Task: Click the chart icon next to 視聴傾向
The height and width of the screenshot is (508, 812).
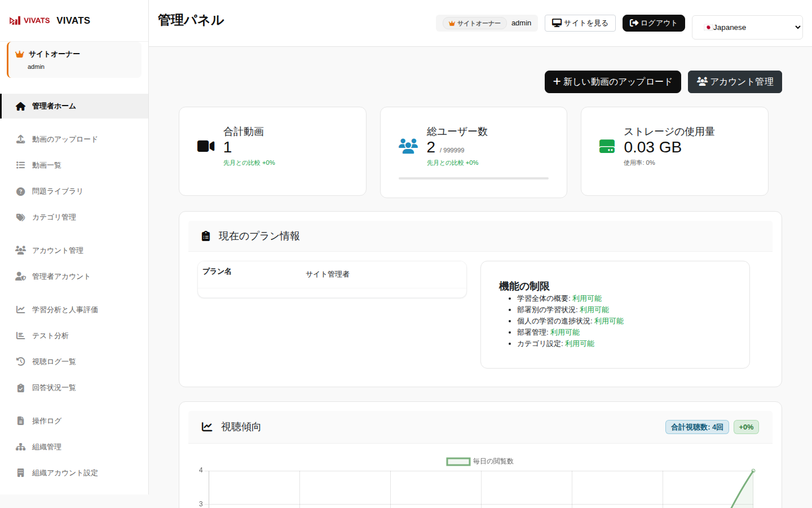Action: coord(207,427)
